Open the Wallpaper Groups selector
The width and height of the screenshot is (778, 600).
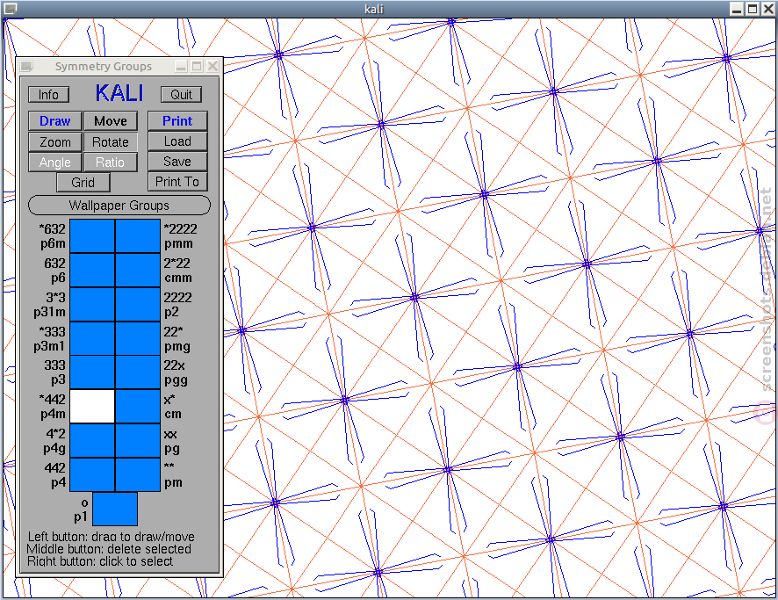tap(119, 205)
